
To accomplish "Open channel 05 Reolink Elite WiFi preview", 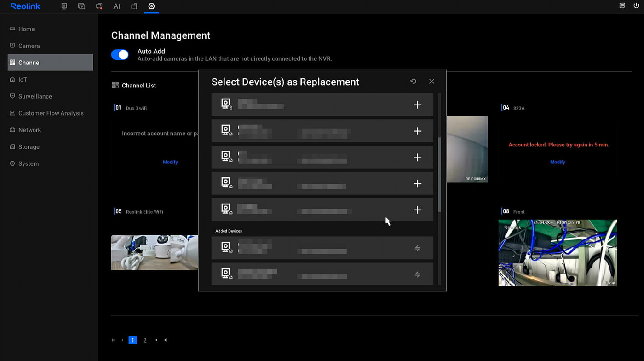I will 155,252.
